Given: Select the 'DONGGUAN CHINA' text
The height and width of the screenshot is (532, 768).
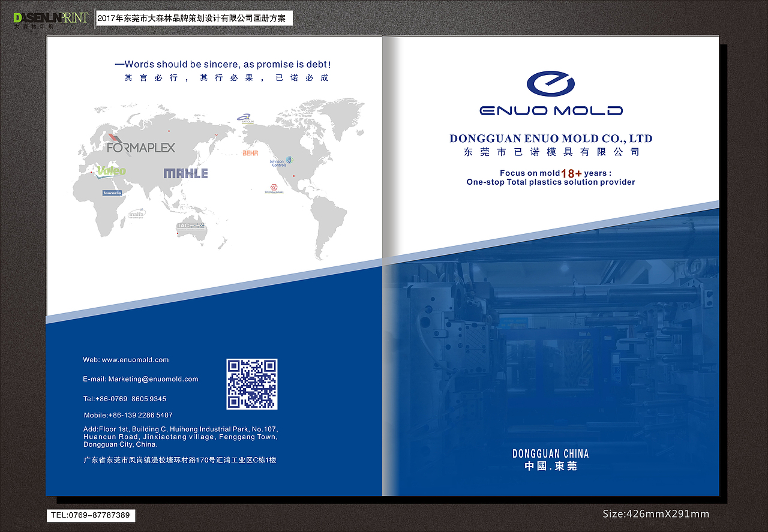Looking at the screenshot, I should [551, 453].
